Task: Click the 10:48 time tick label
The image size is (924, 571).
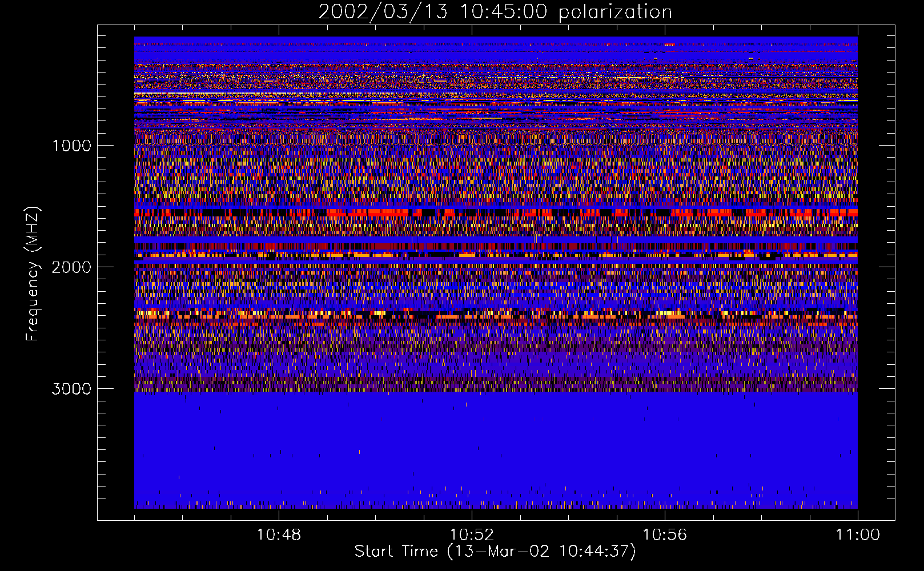Action: (x=279, y=535)
